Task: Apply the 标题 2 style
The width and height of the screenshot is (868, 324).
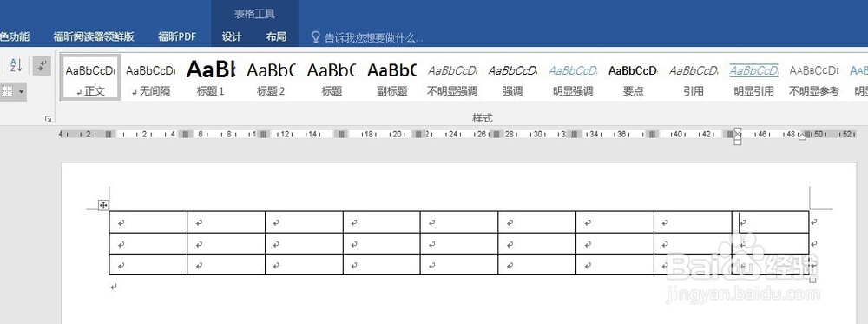Action: tap(271, 77)
